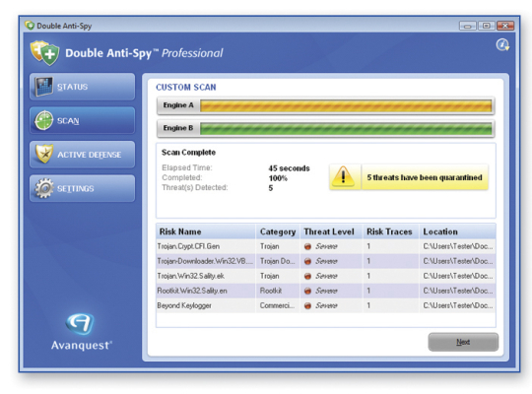
Task: Open the Settings section
Action: pyautogui.click(x=82, y=188)
